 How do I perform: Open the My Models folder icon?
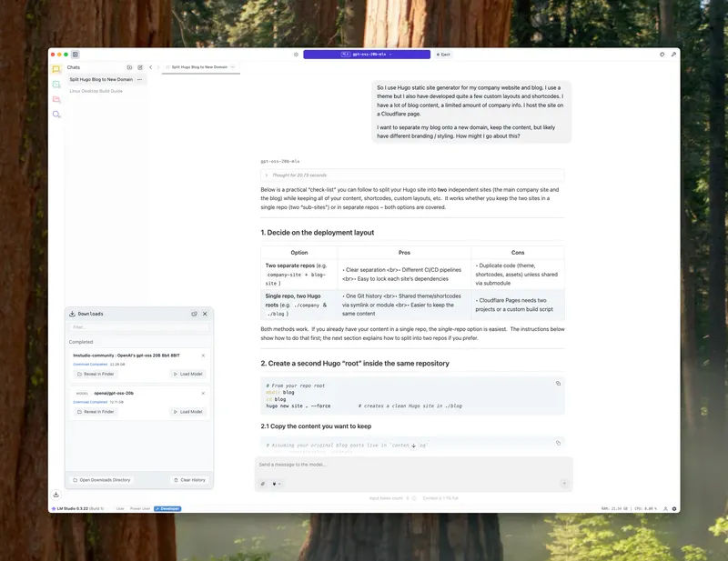point(56,99)
